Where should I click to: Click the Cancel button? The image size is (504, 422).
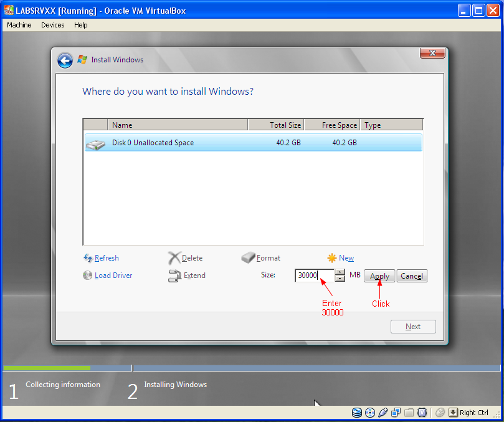tap(412, 276)
